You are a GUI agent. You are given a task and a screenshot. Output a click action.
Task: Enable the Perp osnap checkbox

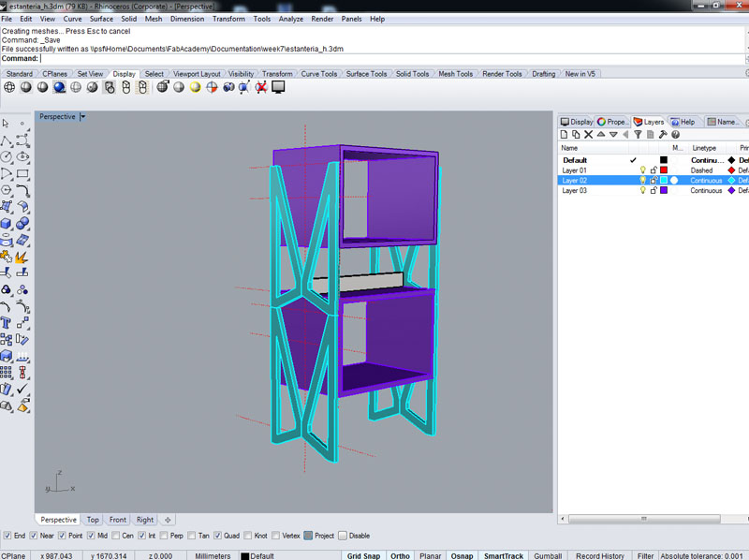[x=164, y=536]
